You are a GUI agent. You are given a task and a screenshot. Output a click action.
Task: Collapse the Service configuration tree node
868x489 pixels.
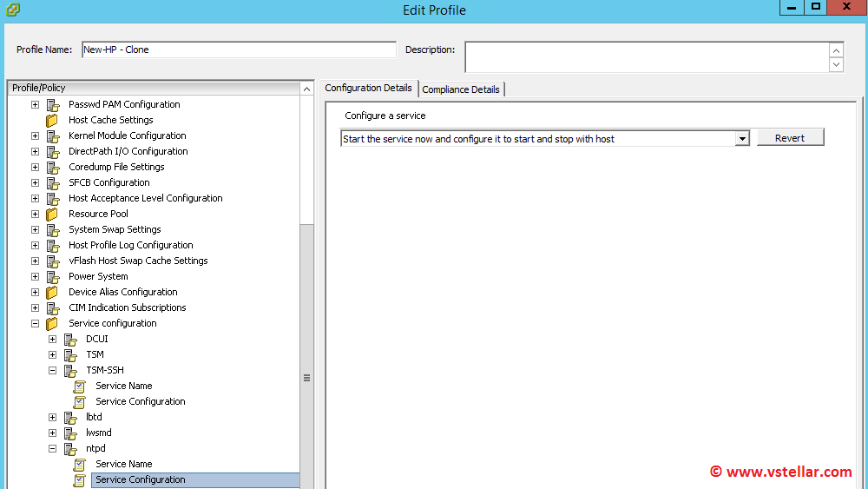35,324
